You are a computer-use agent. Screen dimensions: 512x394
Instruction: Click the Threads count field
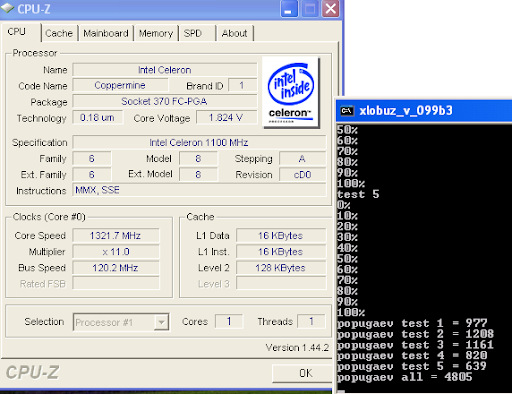[x=311, y=321]
